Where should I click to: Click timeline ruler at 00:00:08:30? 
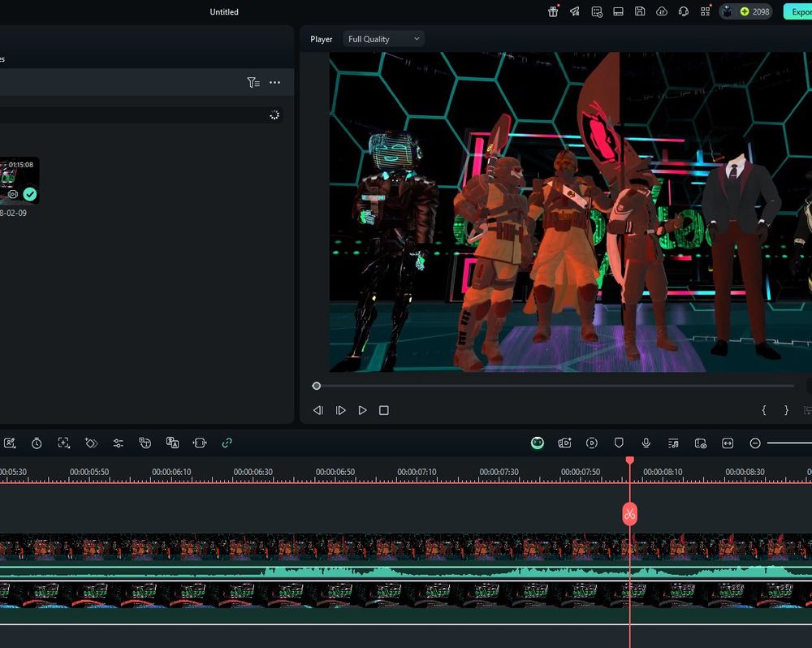(x=745, y=472)
